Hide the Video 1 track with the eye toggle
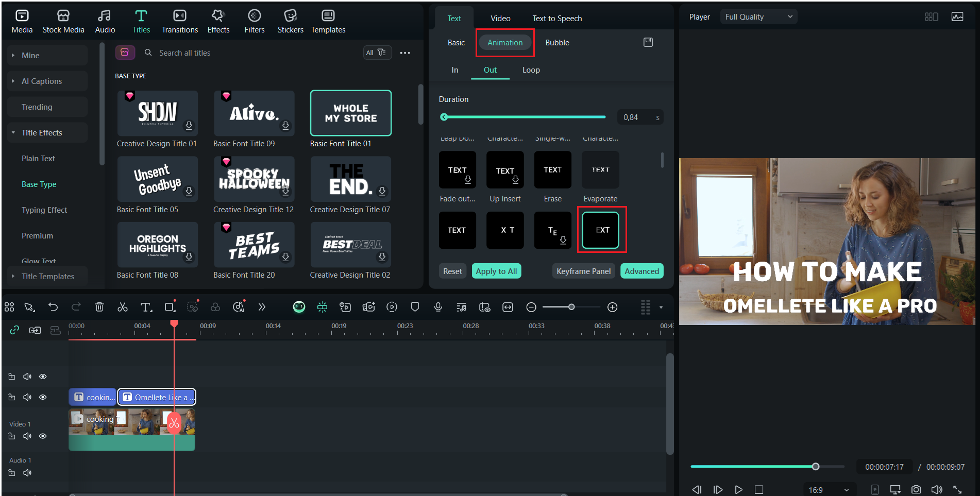 pos(43,436)
